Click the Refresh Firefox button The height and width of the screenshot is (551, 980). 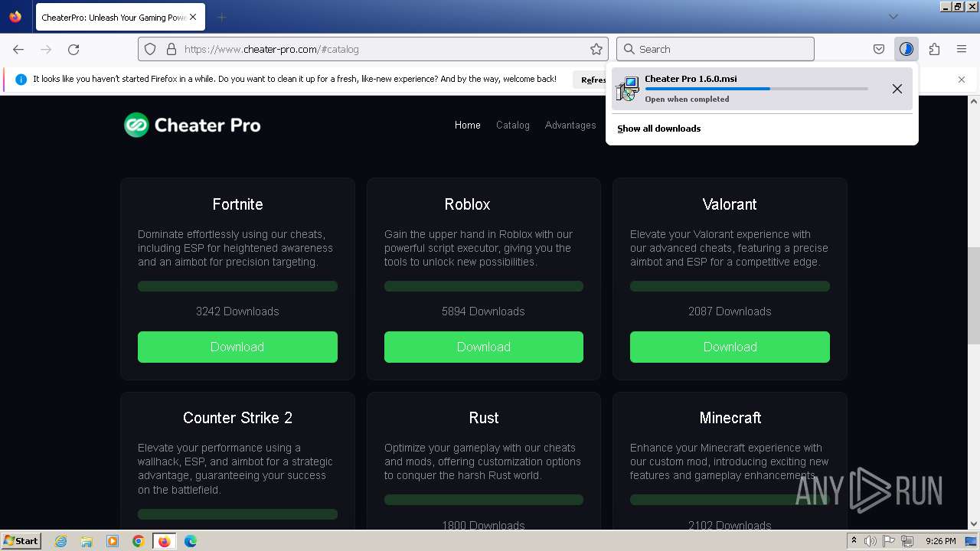pos(590,80)
